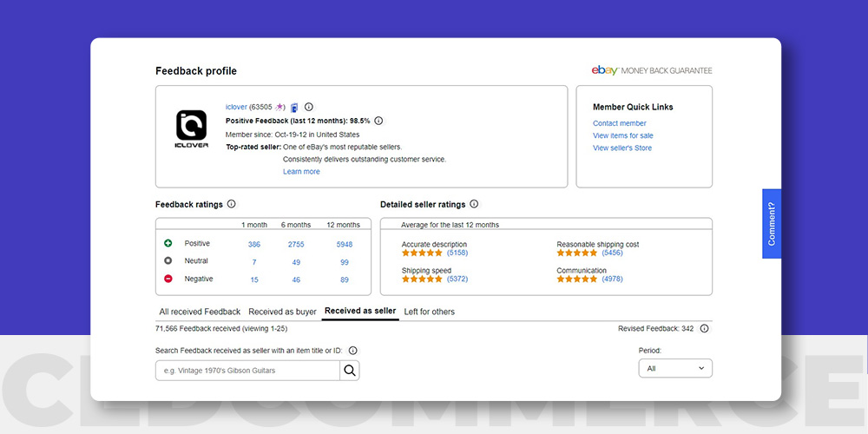
Task: Click the Reasonable shipping cost star rating
Action: click(577, 253)
